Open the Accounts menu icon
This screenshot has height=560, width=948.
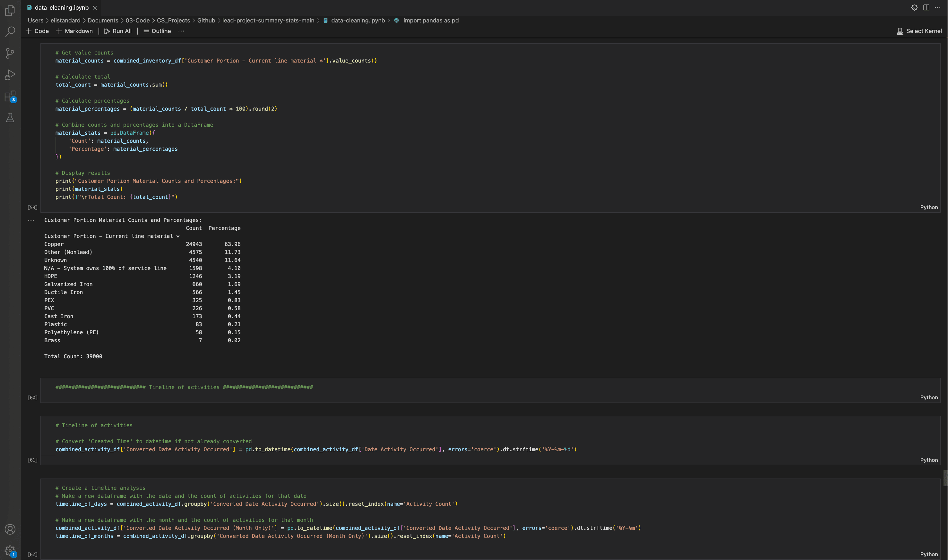[10, 529]
